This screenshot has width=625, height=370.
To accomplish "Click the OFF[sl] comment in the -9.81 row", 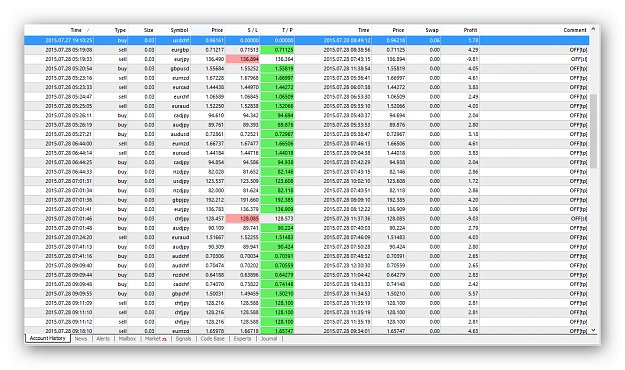I will tap(579, 59).
